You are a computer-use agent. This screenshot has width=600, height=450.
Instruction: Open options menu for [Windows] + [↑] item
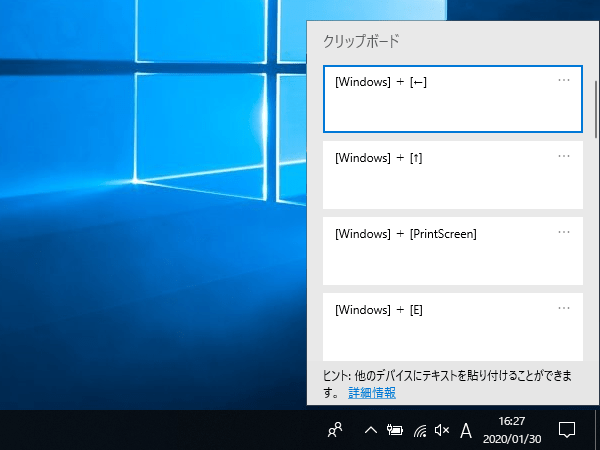click(564, 156)
